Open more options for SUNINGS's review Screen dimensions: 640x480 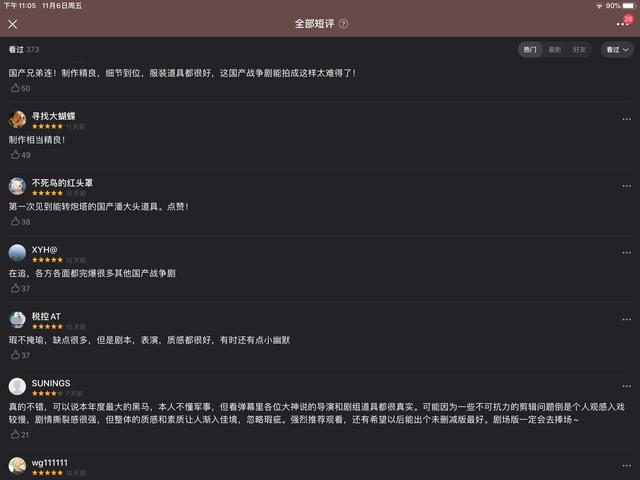click(627, 386)
